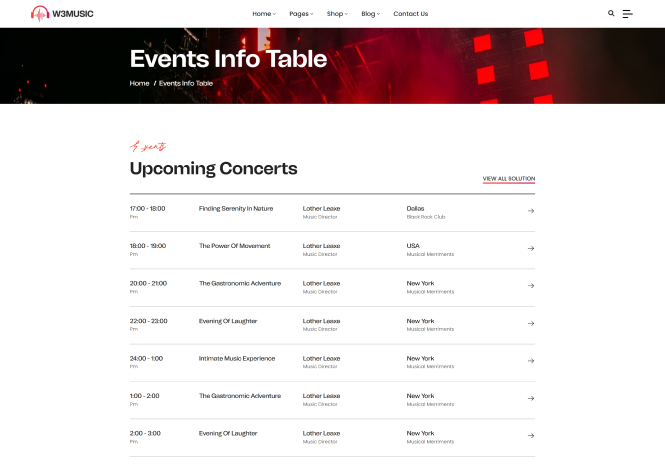
Task: Click arrow for the 2:00 - 3:00 event
Action: tap(531, 436)
